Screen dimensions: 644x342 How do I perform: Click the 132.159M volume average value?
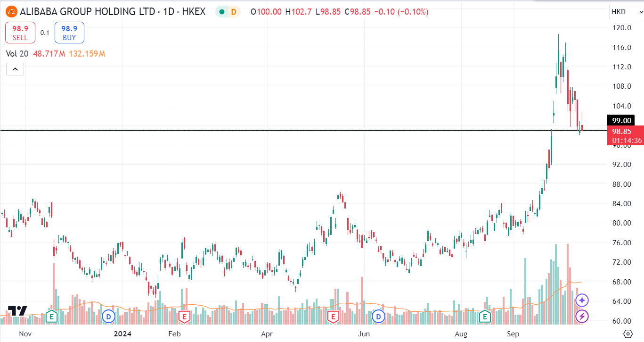tap(87, 54)
